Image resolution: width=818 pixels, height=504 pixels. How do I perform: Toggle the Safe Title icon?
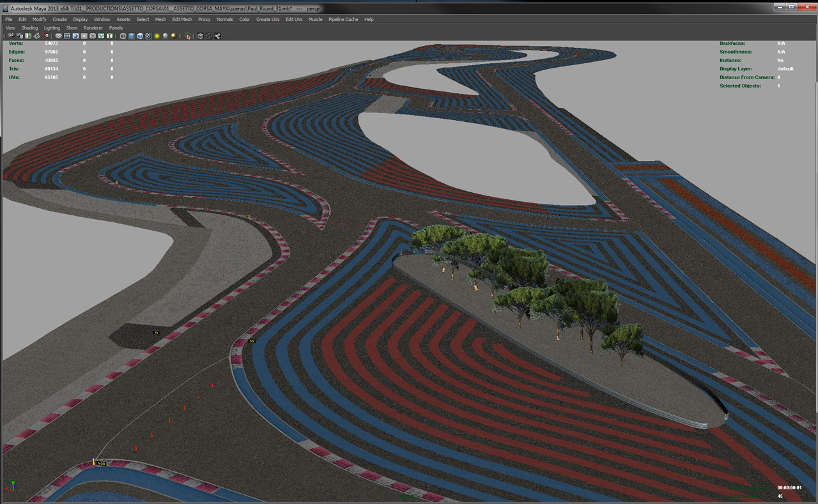109,36
